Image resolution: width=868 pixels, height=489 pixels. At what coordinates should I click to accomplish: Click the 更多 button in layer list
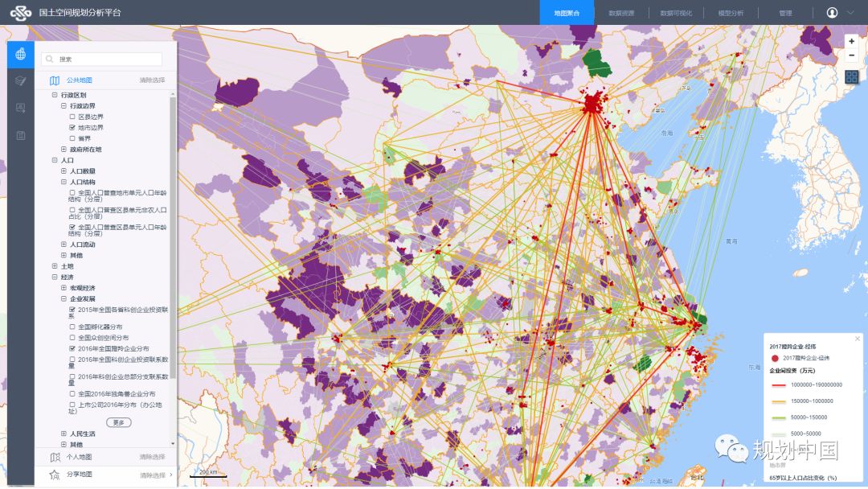[x=118, y=422]
